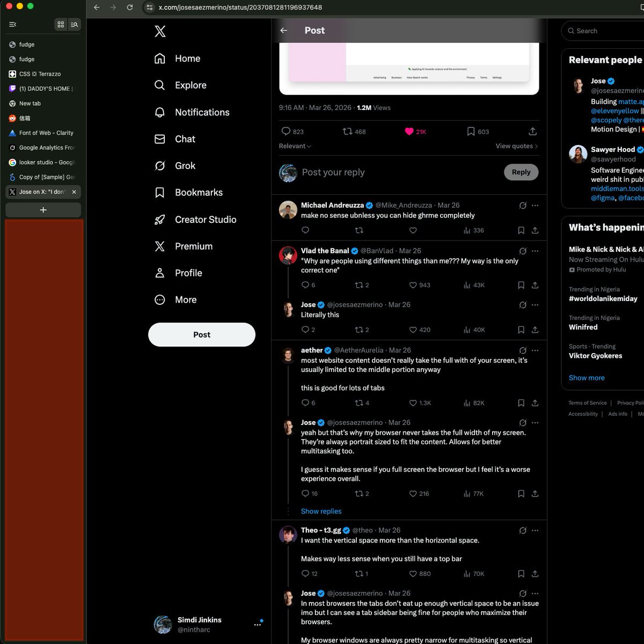This screenshot has width=644, height=644.
Task: Click Show more under What's happening
Action: (x=587, y=378)
